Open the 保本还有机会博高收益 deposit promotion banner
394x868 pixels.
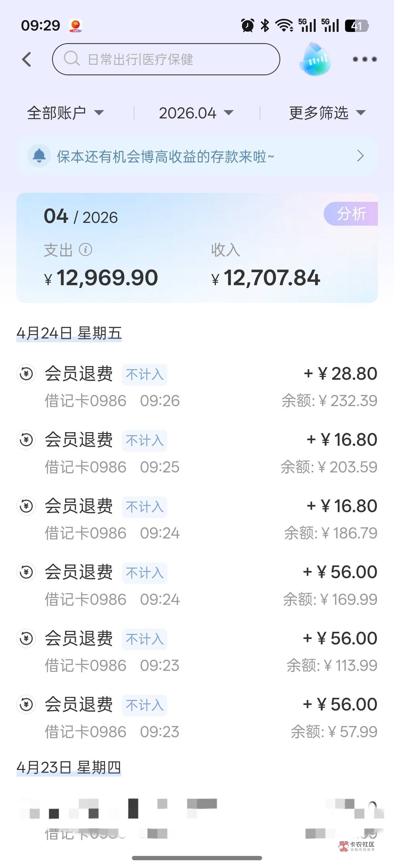(x=165, y=157)
